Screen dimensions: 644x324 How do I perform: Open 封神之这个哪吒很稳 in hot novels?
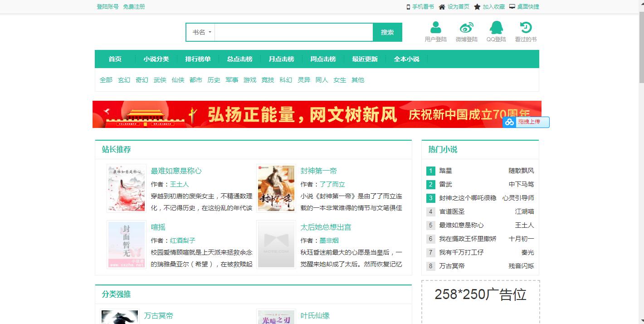468,198
